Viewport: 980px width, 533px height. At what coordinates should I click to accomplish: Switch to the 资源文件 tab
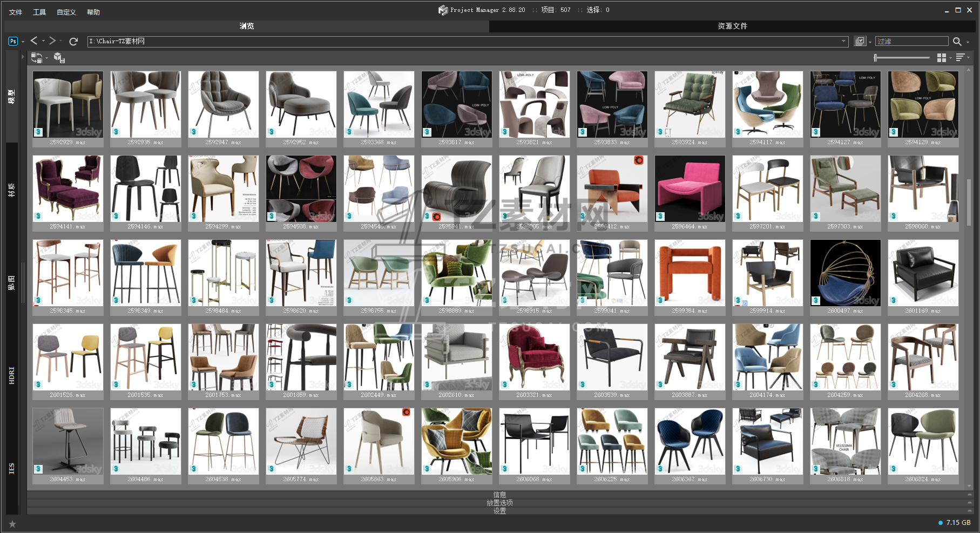tap(732, 26)
